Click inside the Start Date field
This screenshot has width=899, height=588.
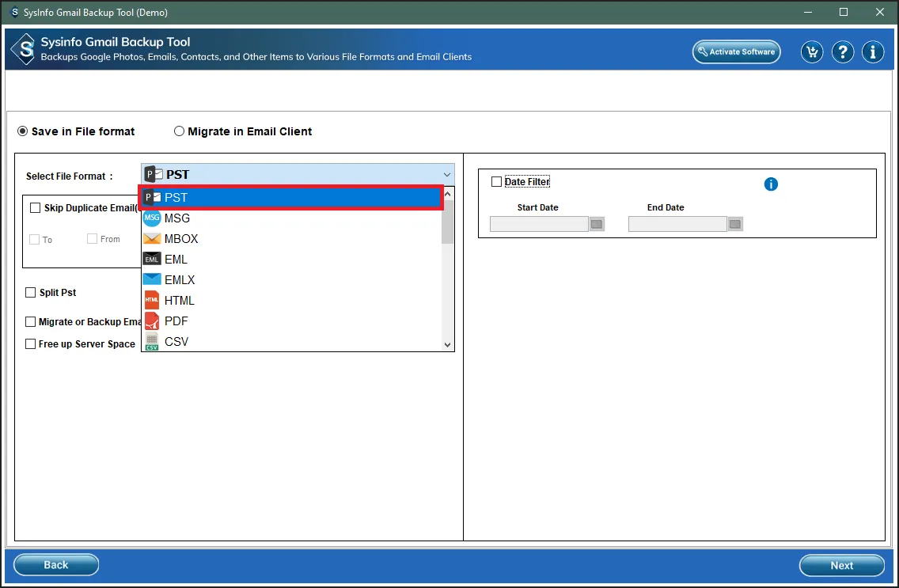(x=538, y=225)
